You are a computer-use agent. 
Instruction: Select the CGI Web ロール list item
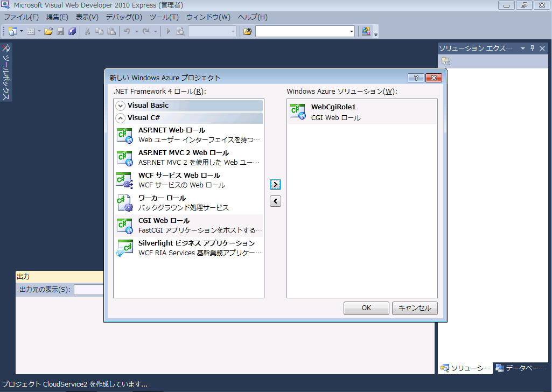[188, 225]
